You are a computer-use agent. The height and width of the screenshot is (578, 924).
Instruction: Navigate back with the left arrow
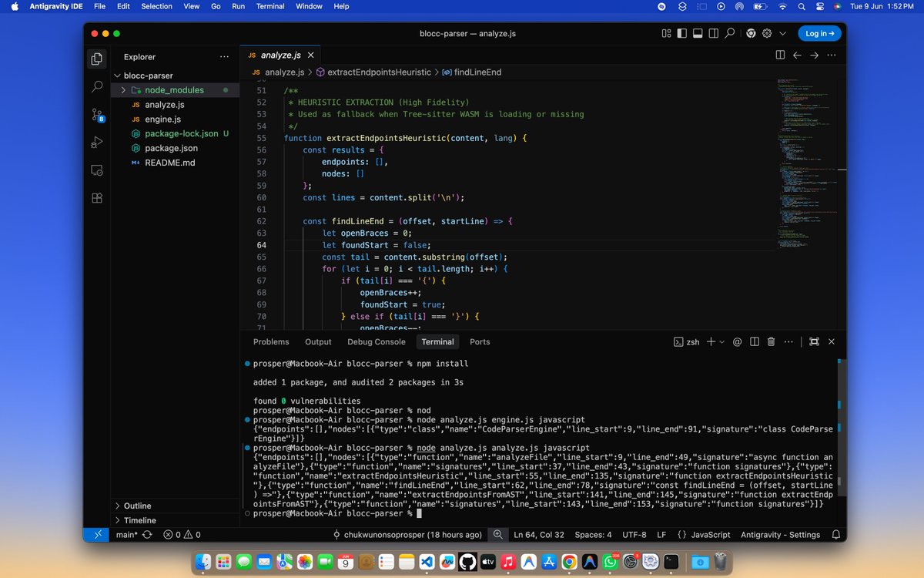797,55
